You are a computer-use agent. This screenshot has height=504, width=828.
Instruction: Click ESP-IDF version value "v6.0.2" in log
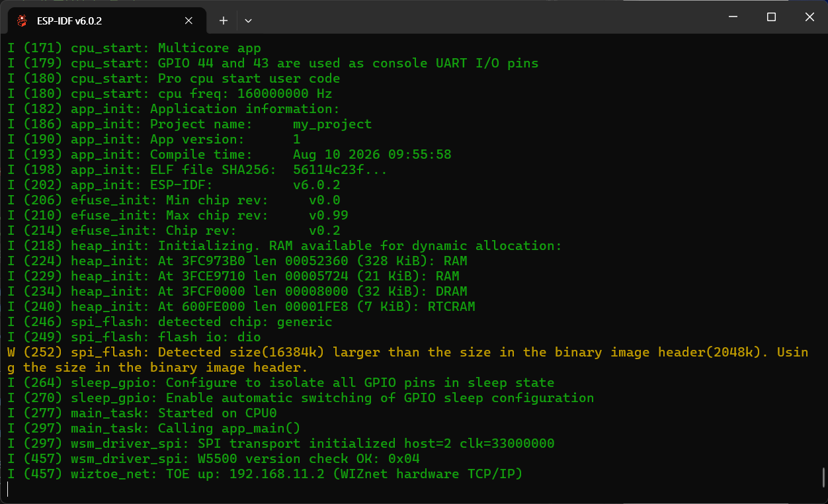(x=317, y=185)
